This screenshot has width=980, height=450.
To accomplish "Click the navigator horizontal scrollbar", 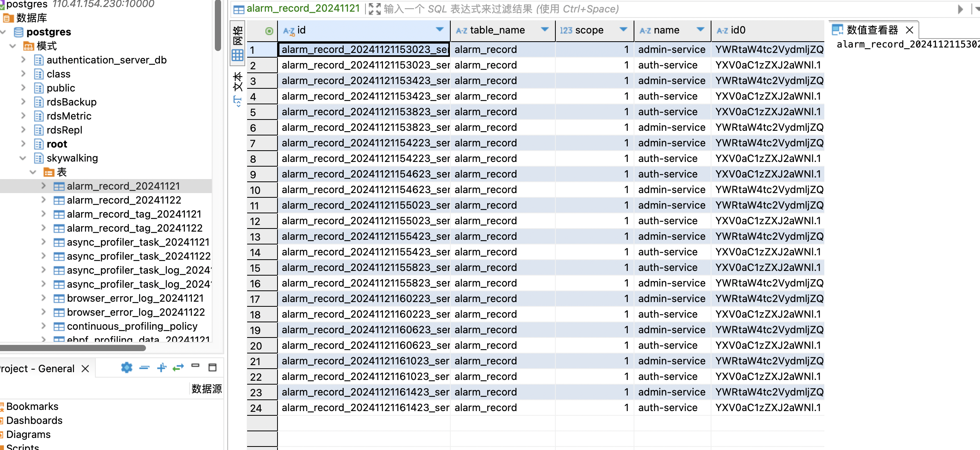I will [73, 348].
